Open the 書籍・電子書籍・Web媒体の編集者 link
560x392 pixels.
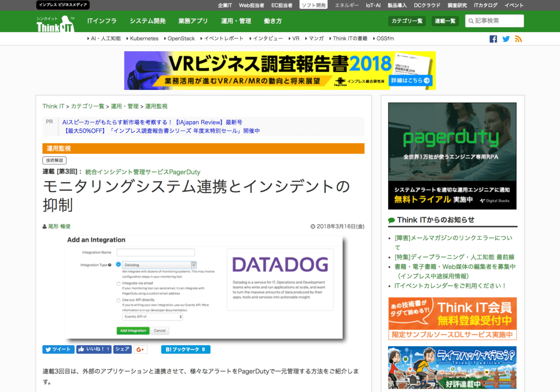(455, 272)
